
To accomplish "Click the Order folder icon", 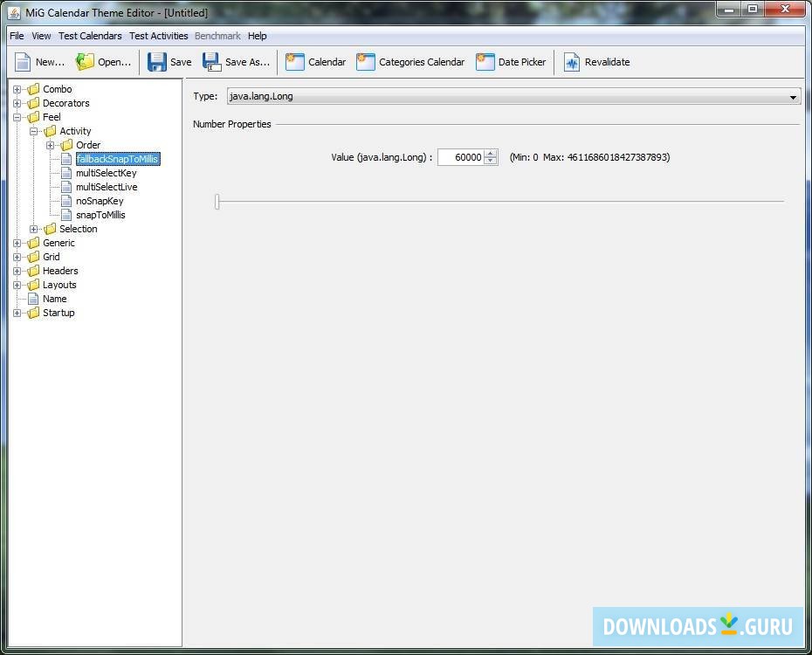I will tap(67, 145).
